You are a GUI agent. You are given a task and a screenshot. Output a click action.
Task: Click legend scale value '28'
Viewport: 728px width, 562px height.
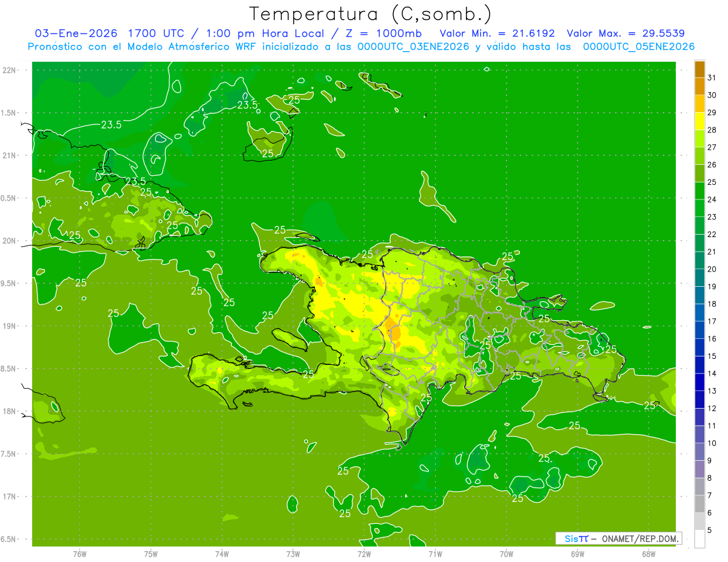(712, 130)
